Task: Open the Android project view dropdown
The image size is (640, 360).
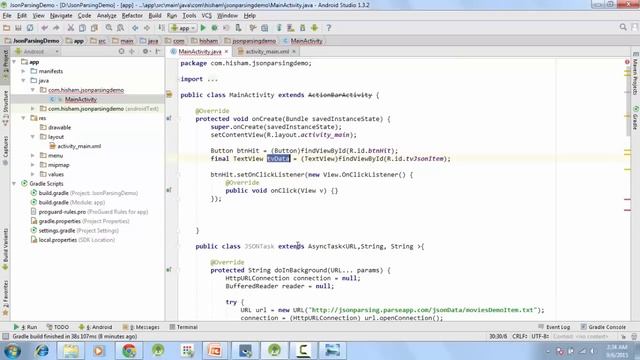Action: click(37, 51)
